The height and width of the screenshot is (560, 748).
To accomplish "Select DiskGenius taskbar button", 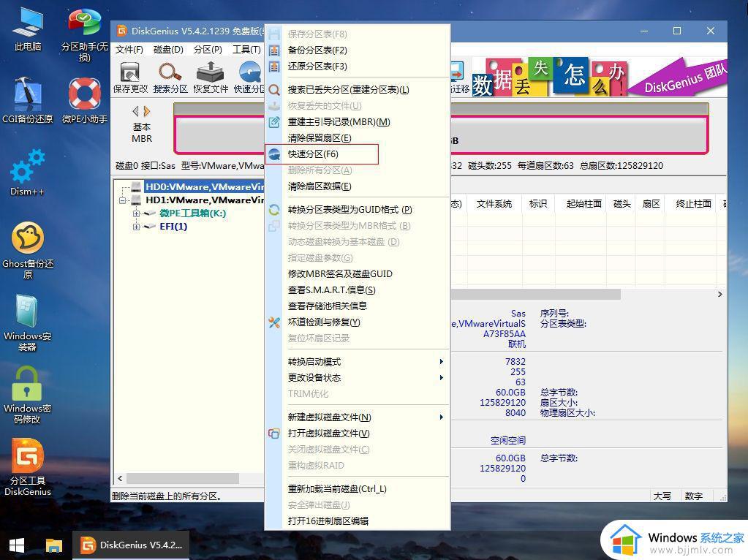I will [131, 545].
